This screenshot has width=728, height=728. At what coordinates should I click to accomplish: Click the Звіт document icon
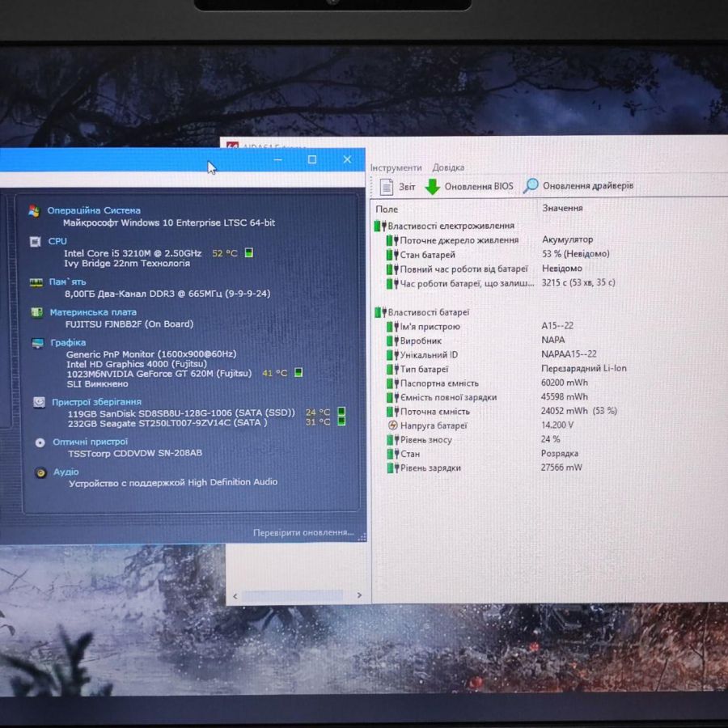pos(387,187)
